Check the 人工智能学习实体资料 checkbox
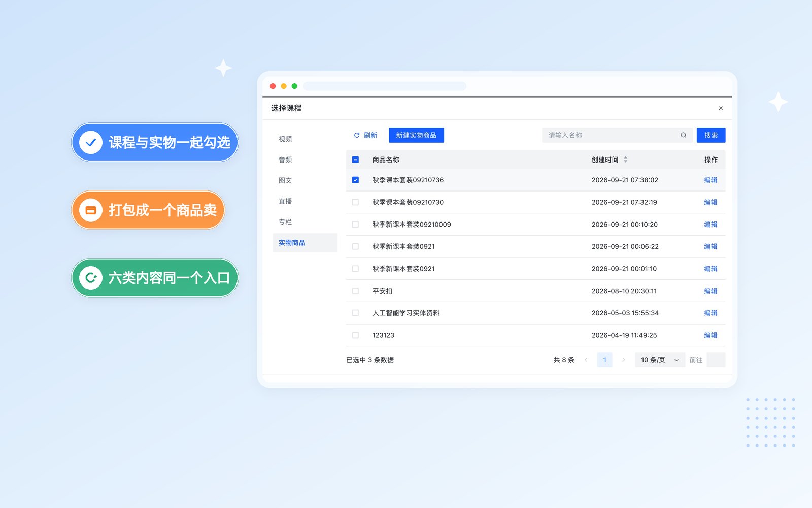This screenshot has height=508, width=812. [x=355, y=313]
